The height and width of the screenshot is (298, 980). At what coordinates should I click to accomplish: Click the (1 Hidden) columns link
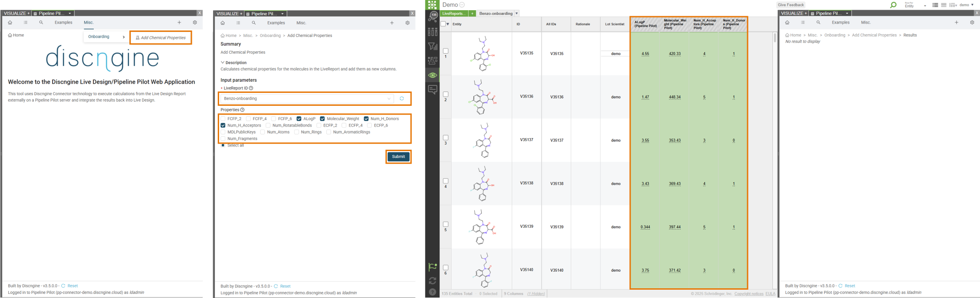click(x=536, y=294)
